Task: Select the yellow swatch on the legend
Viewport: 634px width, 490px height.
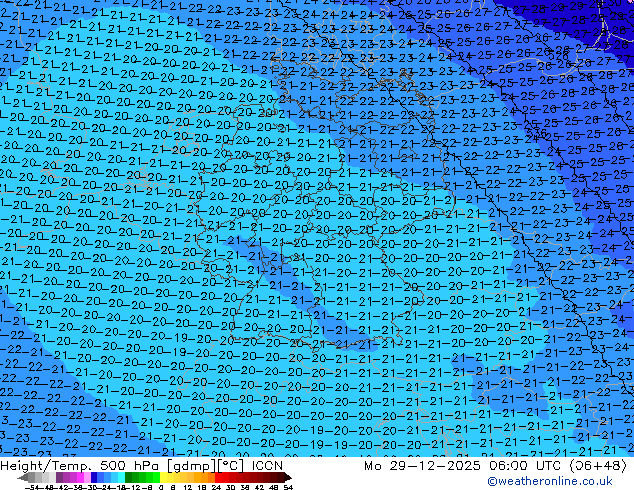Action: tap(163, 477)
